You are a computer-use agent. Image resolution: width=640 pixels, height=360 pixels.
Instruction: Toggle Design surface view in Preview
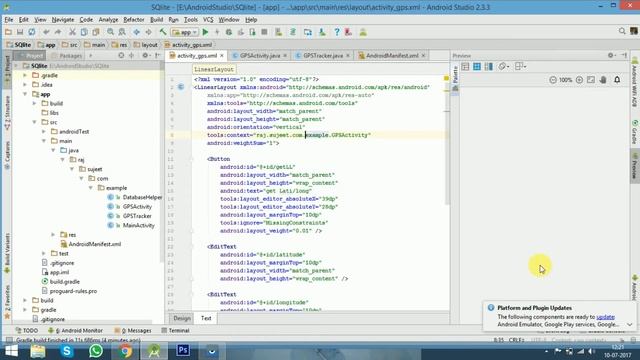465,66
